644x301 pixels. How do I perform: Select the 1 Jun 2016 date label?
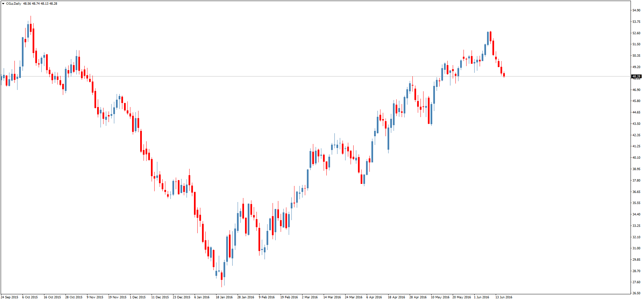click(x=482, y=297)
